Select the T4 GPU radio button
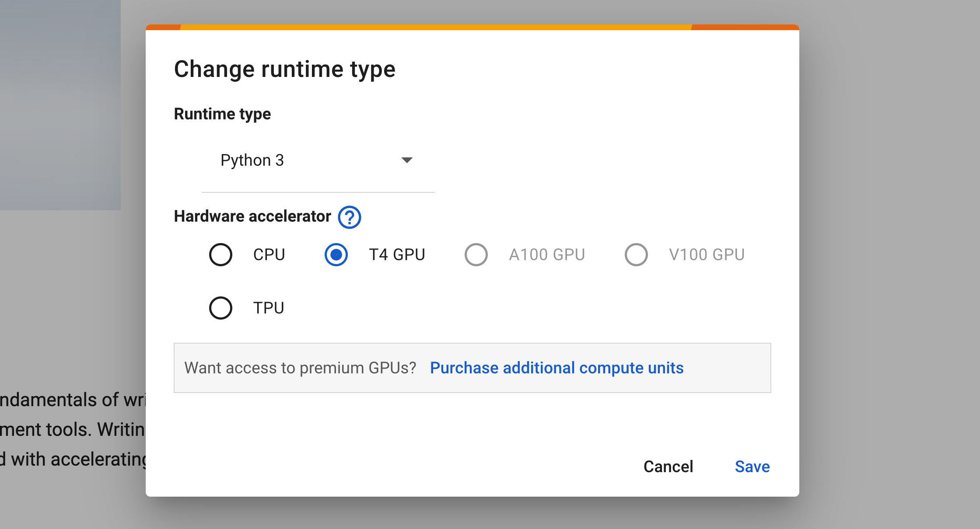 point(336,254)
